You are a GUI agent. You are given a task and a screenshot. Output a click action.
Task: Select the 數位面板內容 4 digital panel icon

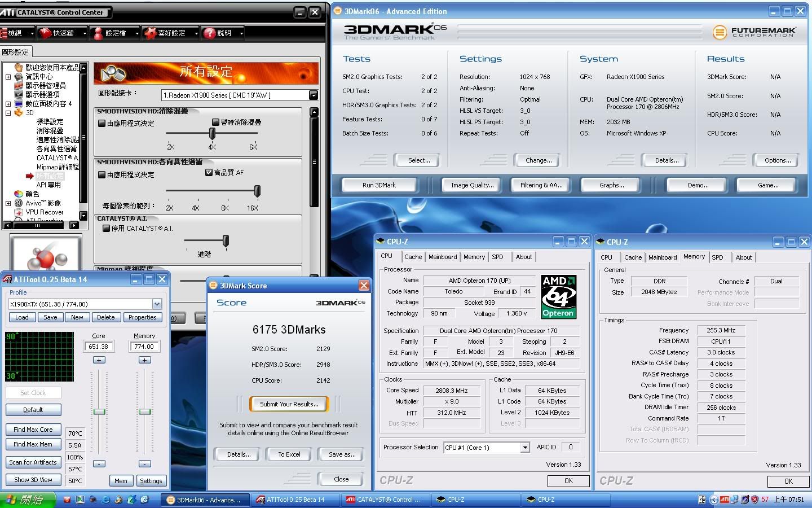[x=19, y=103]
